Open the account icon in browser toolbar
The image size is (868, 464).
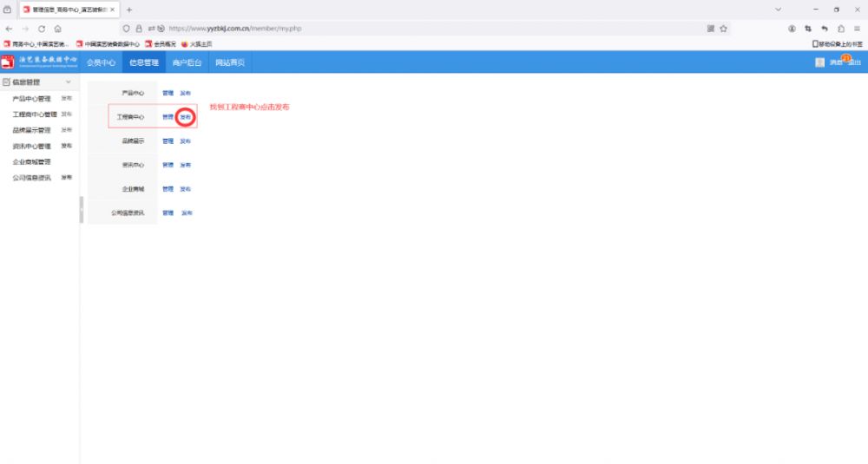(x=792, y=29)
